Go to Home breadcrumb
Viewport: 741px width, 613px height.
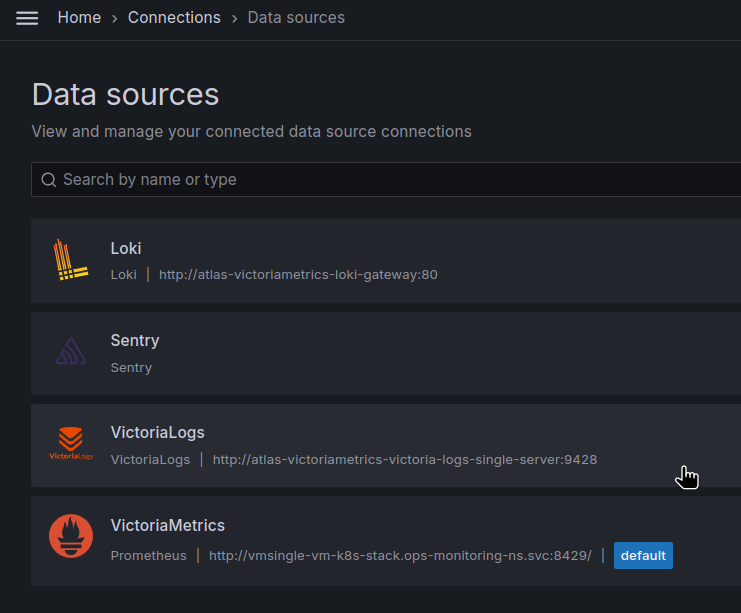coord(79,17)
